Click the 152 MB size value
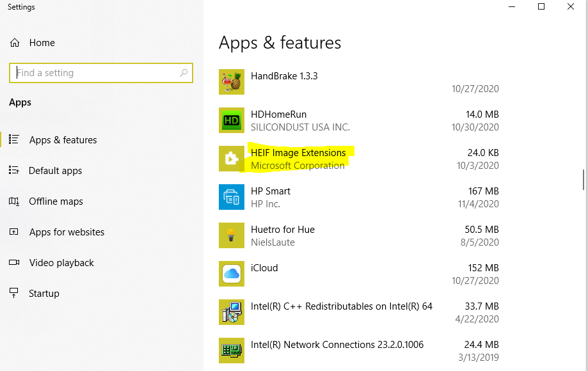The height and width of the screenshot is (371, 588). [483, 268]
